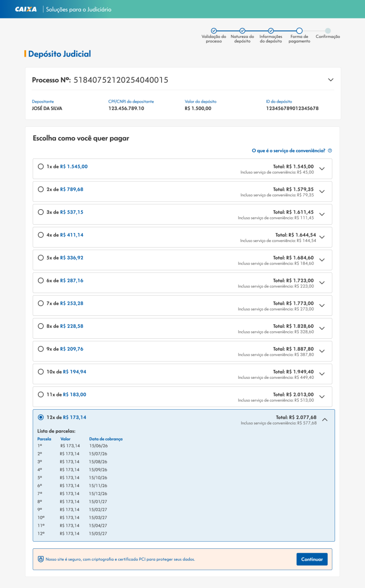Viewport: 365px width, 588px height.
Task: Expand the 8x installment details chevron
Action: pos(322,329)
